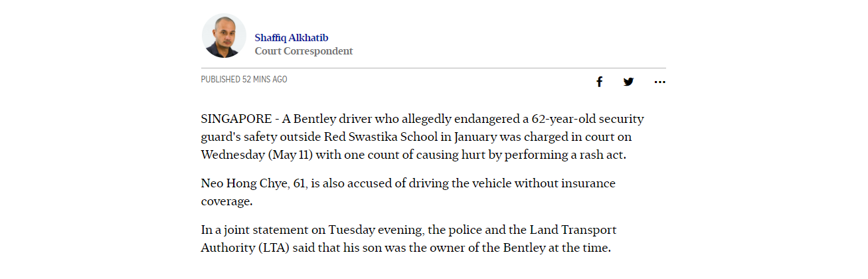868x279 pixels.
Task: Share the article on Facebook
Action: tap(599, 82)
